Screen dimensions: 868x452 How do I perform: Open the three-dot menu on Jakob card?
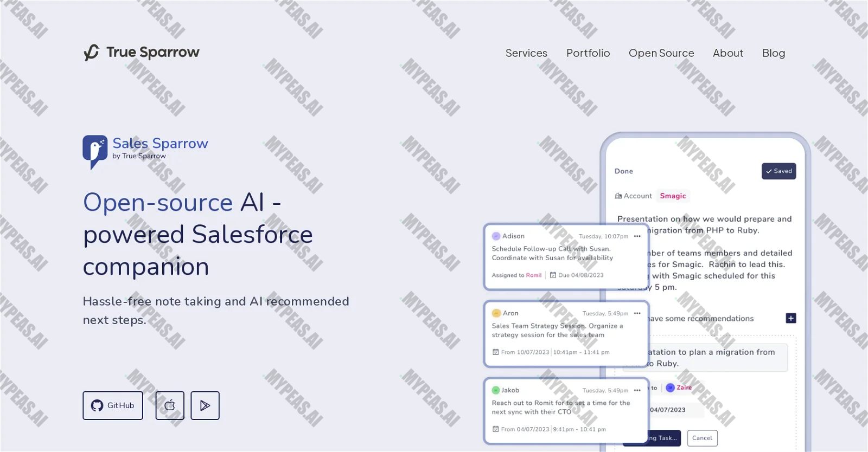click(637, 390)
